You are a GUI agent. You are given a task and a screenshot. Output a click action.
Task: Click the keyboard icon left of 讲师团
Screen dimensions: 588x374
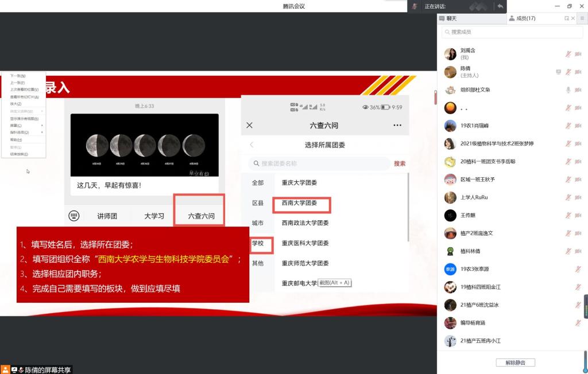pos(73,216)
